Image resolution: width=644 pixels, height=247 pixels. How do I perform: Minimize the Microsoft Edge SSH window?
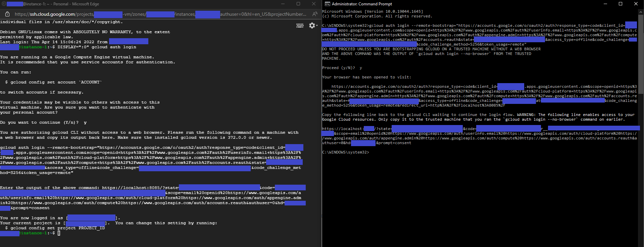click(x=283, y=4)
